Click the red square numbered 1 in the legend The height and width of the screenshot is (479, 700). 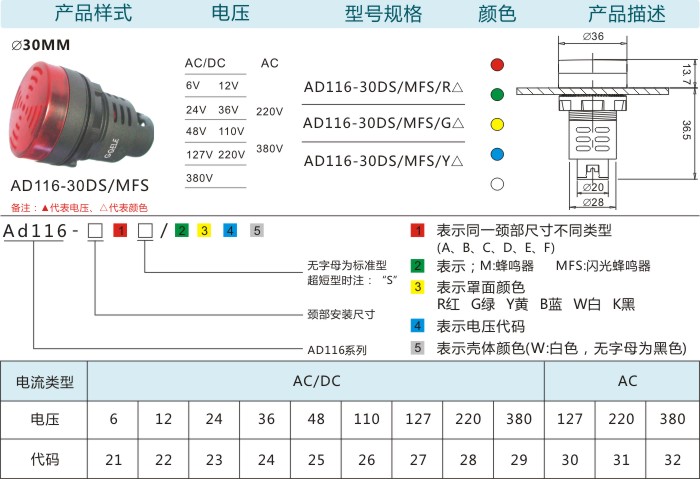coord(418,231)
